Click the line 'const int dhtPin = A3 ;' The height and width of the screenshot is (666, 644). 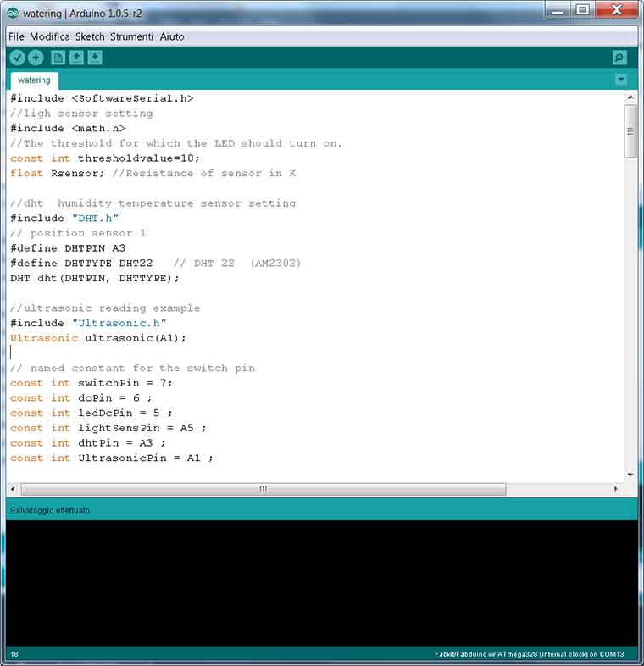[x=88, y=443]
